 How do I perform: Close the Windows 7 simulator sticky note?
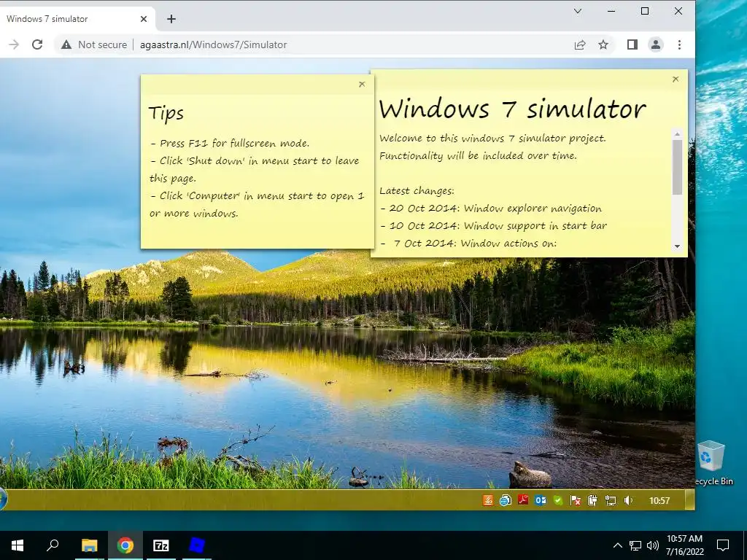(676, 79)
